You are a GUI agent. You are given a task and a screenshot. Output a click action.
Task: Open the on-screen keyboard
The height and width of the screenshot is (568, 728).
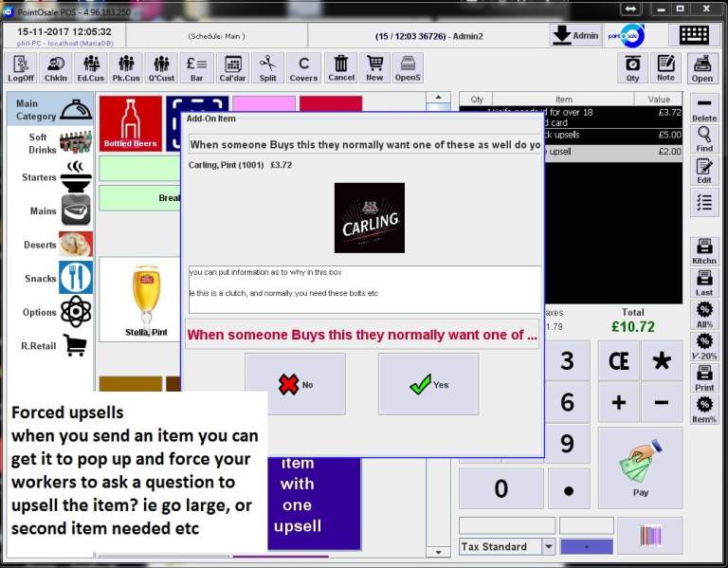click(694, 35)
